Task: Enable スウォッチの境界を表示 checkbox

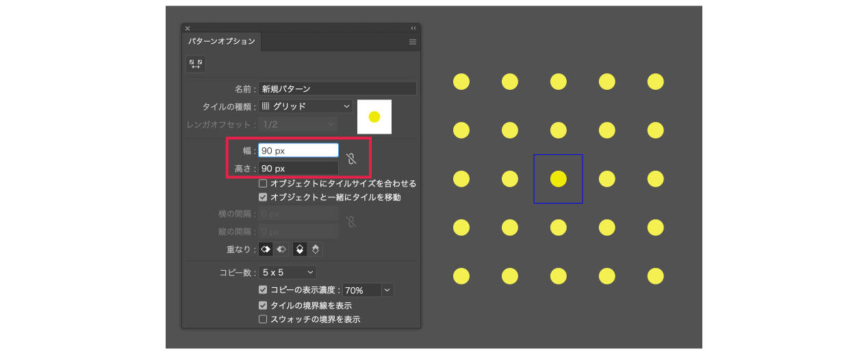Action: (263, 319)
